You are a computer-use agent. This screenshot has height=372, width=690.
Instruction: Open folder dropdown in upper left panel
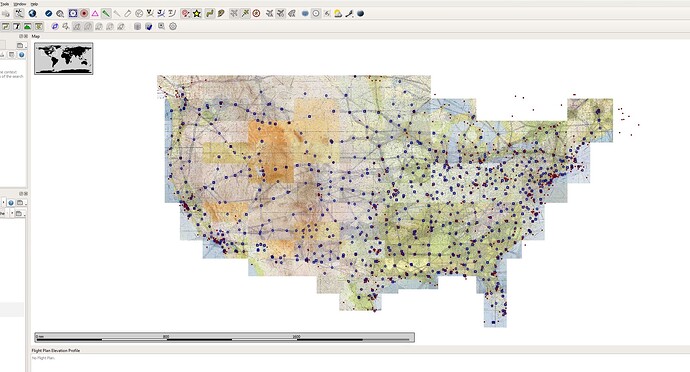click(x=21, y=45)
